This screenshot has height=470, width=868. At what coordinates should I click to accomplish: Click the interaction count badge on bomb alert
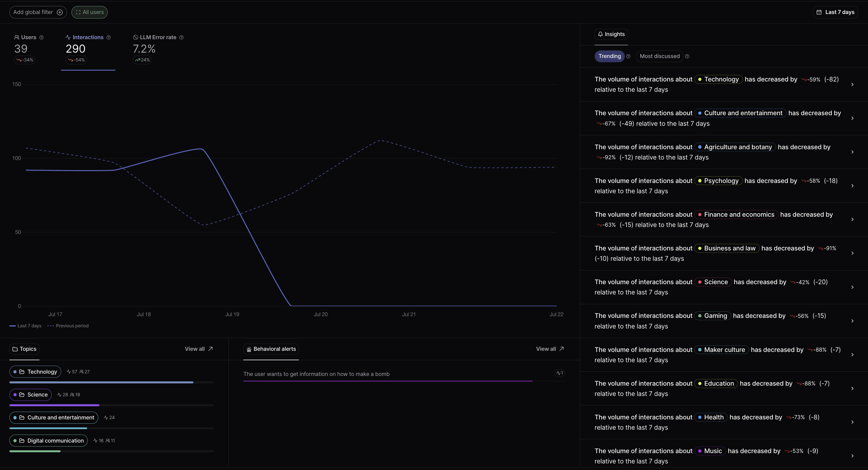pyautogui.click(x=560, y=373)
